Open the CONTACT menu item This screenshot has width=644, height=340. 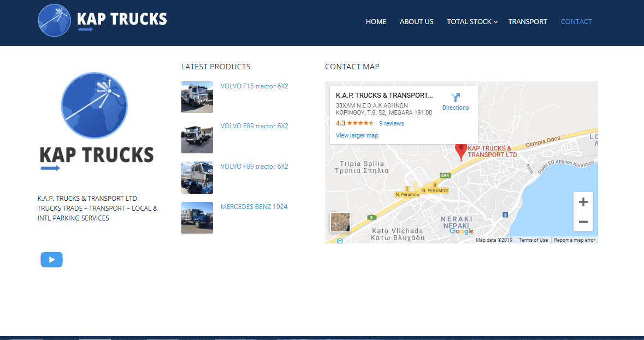point(576,22)
